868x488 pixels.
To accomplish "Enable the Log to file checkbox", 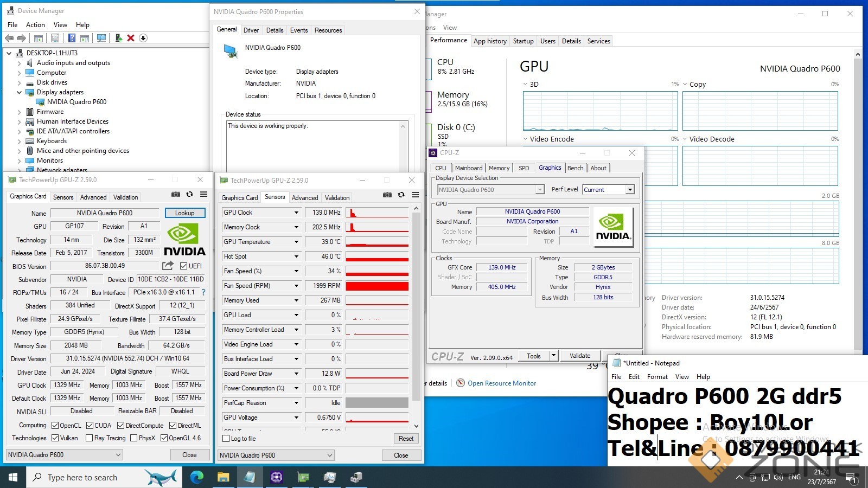I will (x=226, y=439).
